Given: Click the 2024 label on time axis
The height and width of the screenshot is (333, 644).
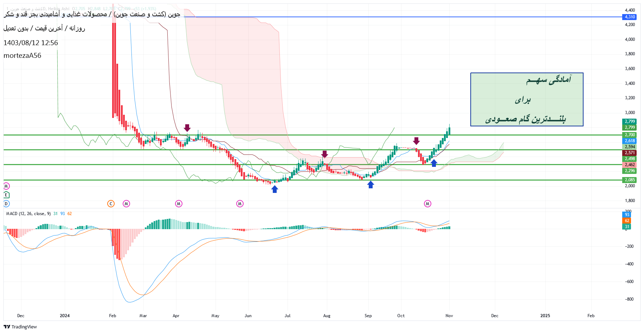Looking at the screenshot, I should pos(65,316).
